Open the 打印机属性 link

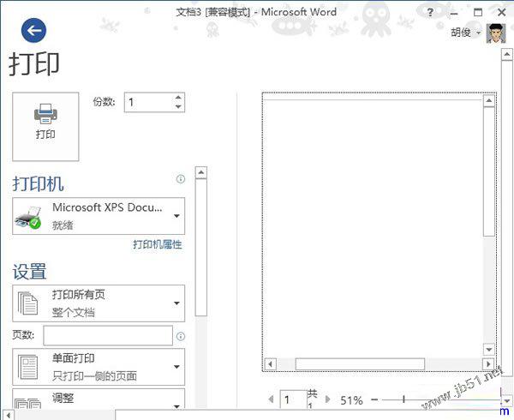[158, 244]
